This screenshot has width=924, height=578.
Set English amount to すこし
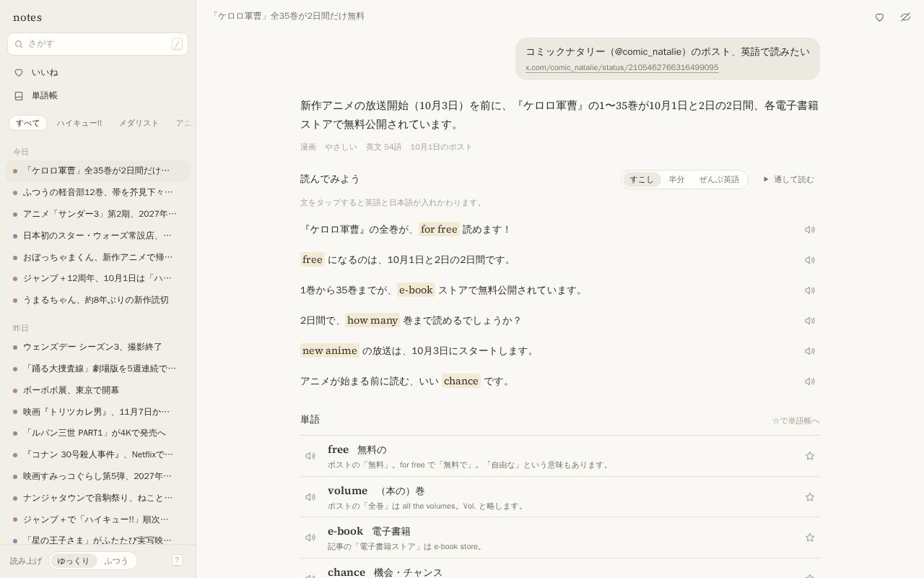coord(641,179)
